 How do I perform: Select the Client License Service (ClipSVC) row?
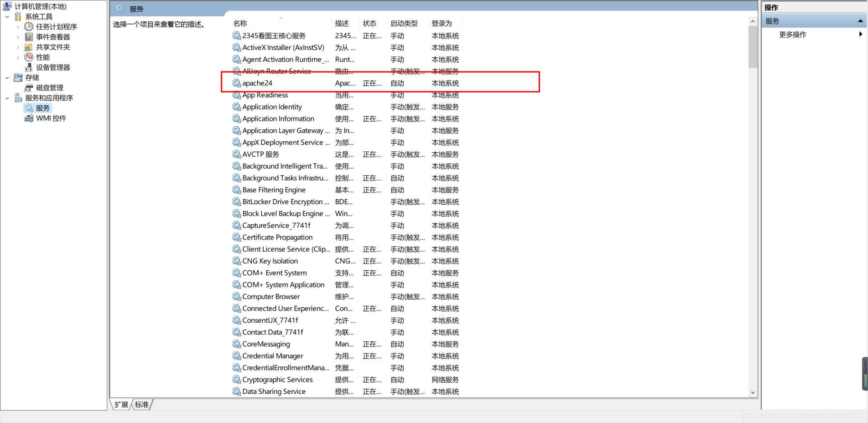346,249
